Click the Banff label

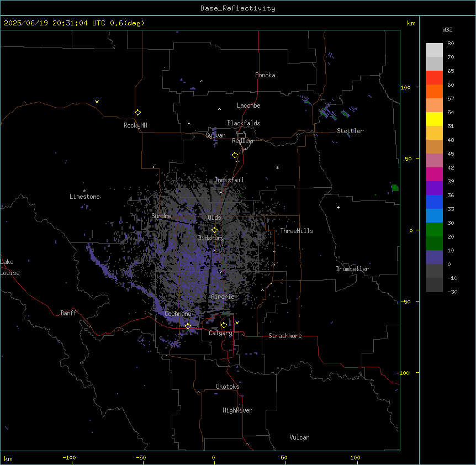coord(68,313)
